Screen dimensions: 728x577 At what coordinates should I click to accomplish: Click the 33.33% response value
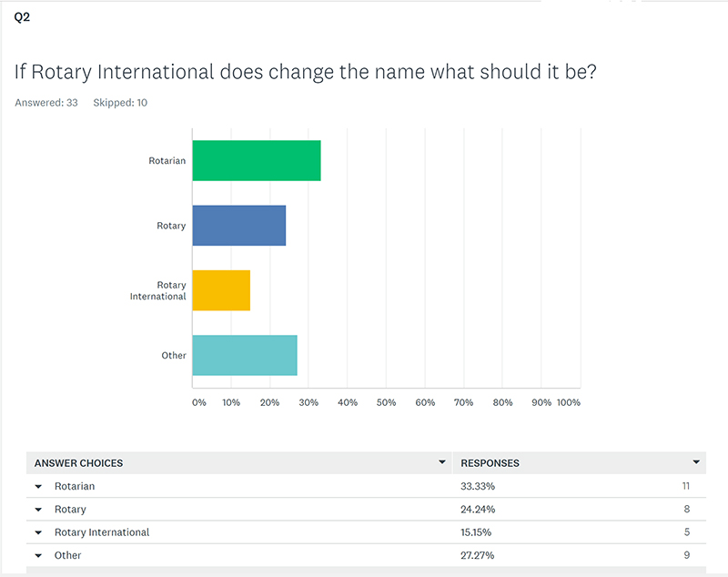(x=478, y=487)
